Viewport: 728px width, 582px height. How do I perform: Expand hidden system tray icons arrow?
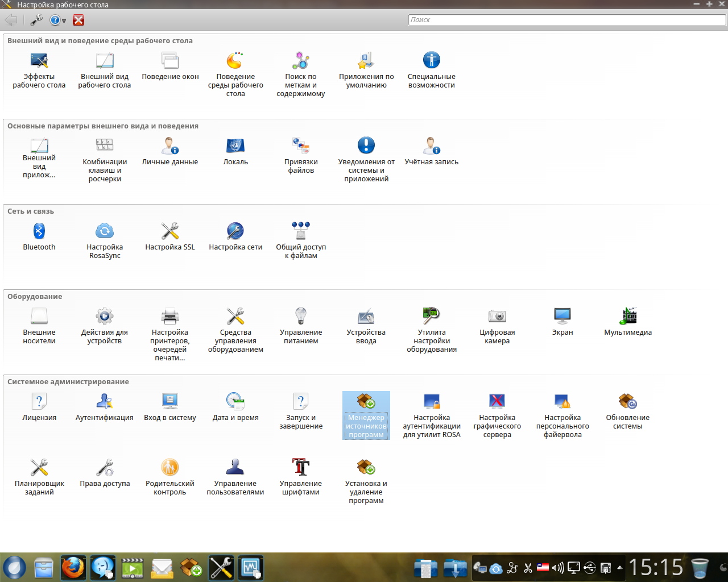[x=619, y=568]
